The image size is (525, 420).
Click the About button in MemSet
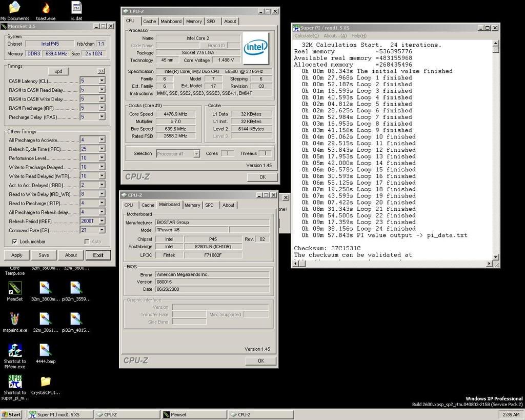(71, 255)
